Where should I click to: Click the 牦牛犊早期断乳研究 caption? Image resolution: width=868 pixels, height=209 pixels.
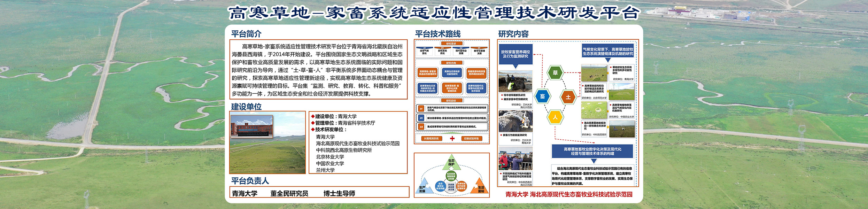(514, 95)
